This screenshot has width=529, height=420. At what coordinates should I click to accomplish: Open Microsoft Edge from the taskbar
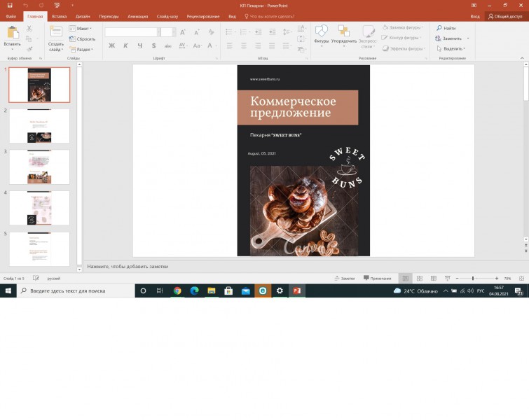pos(194,290)
